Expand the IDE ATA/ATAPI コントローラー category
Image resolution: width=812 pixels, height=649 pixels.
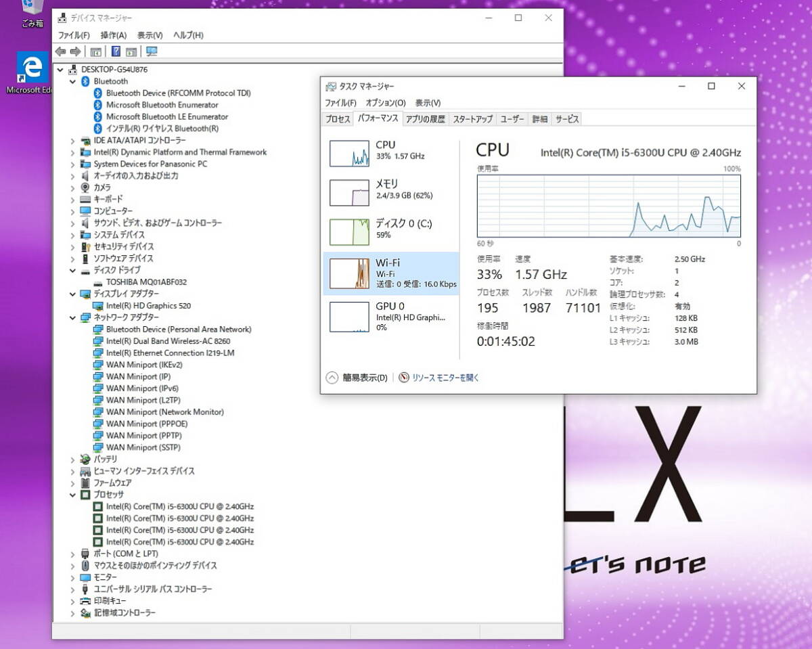point(72,140)
